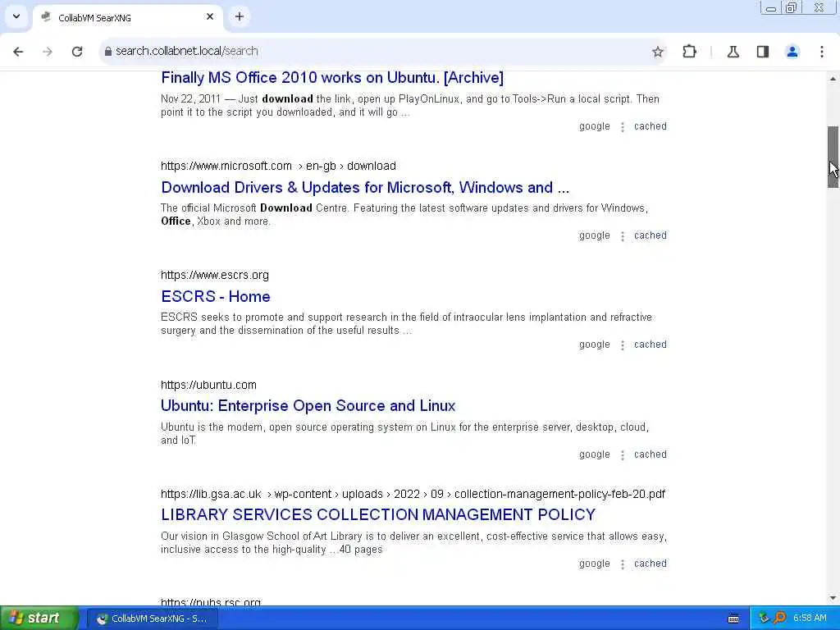Open the Extensions puzzle icon
The width and height of the screenshot is (840, 630).
pos(689,52)
